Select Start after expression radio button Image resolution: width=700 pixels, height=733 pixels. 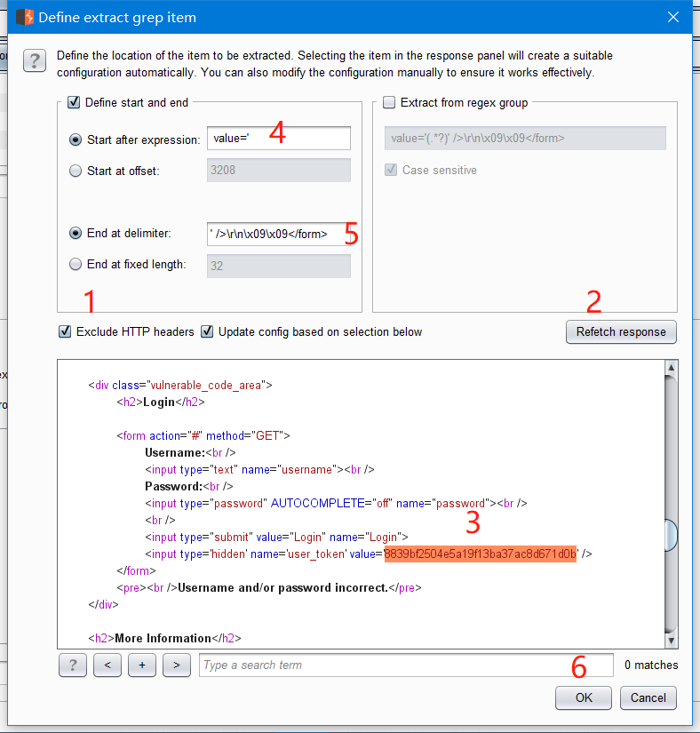pos(76,139)
